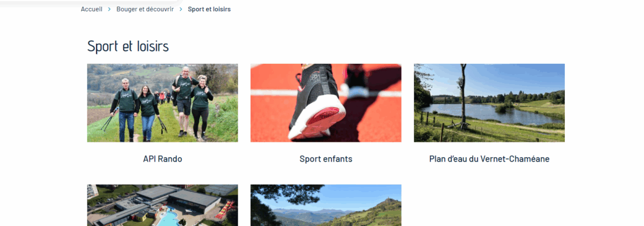Viewport: 644px width, 226px height.
Task: Click the API Rando card title
Action: [162, 159]
